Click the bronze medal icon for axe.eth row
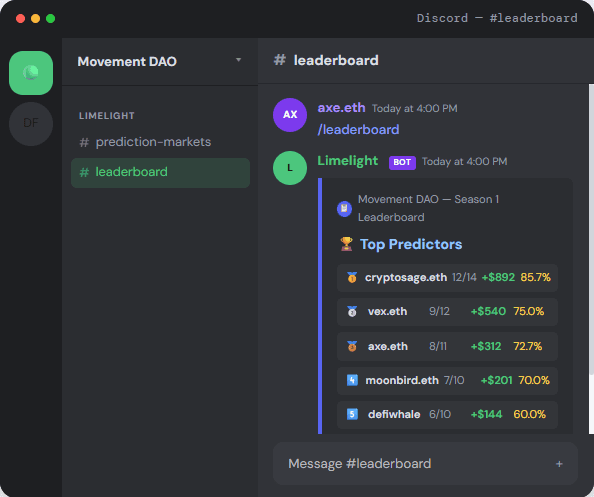The height and width of the screenshot is (497, 594). [352, 346]
